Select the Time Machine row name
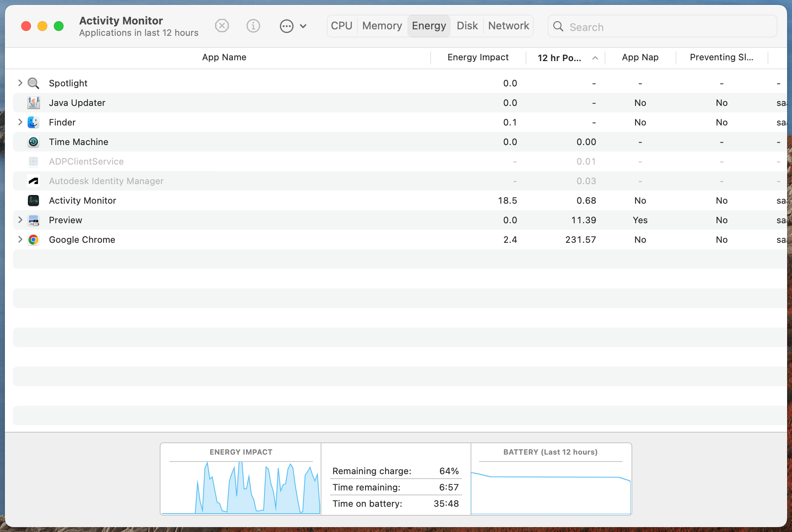Viewport: 792px width, 532px height. (x=79, y=142)
